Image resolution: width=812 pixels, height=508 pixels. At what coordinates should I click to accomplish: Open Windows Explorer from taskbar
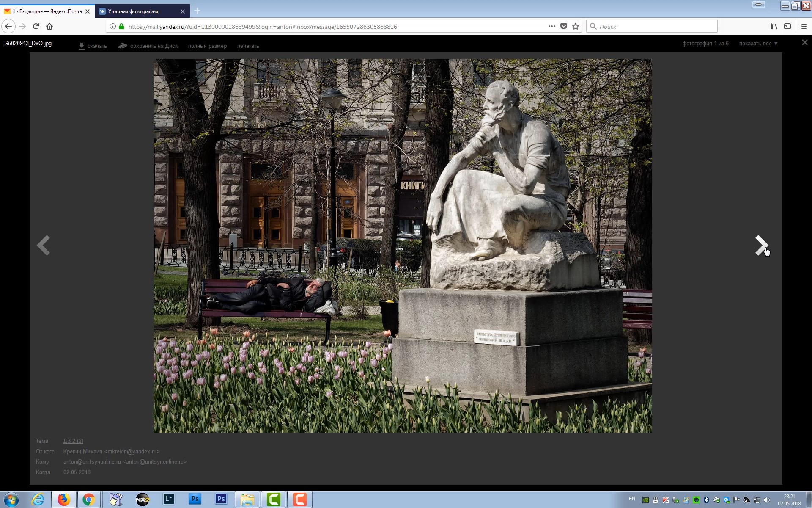click(x=247, y=500)
